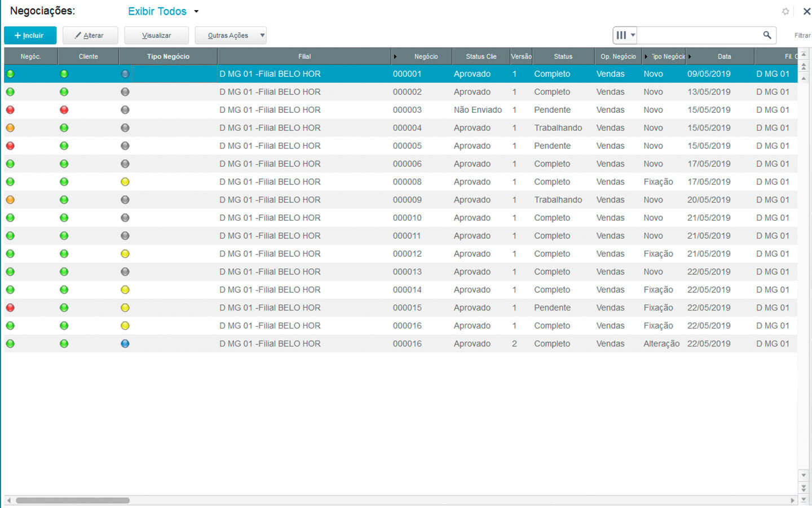Click the Filtrar link

pos(802,36)
